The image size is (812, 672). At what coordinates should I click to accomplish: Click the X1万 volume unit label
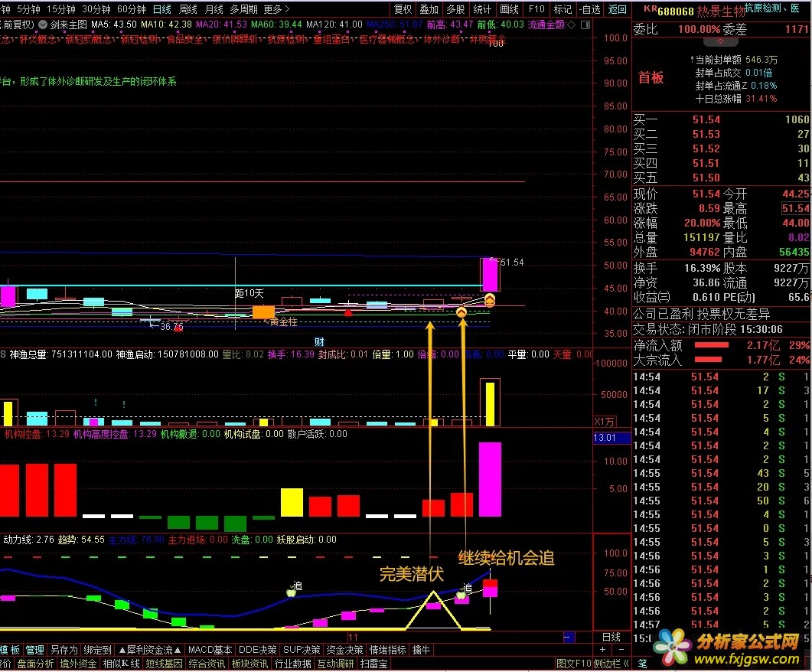(605, 422)
